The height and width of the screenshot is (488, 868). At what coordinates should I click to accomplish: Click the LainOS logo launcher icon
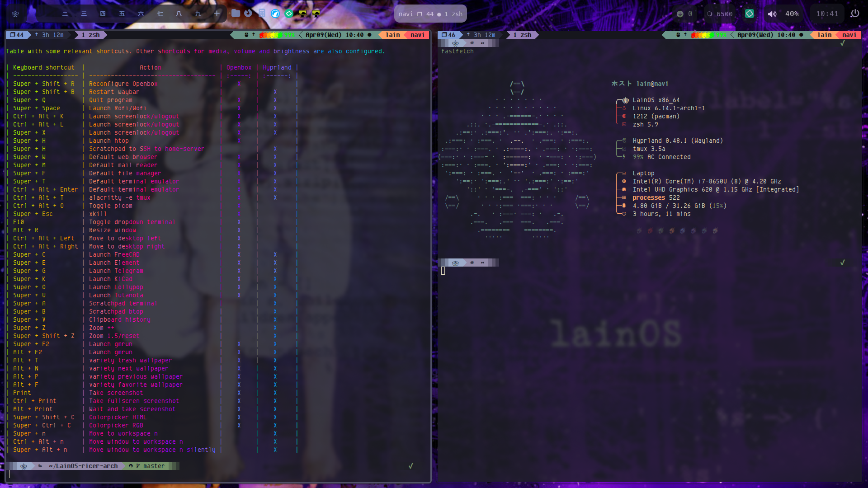click(x=15, y=14)
